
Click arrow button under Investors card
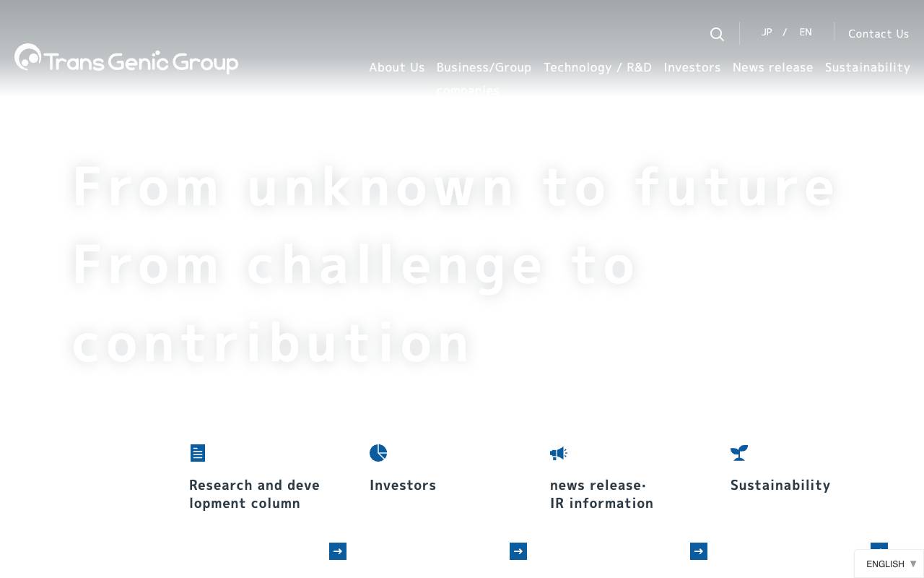click(518, 551)
